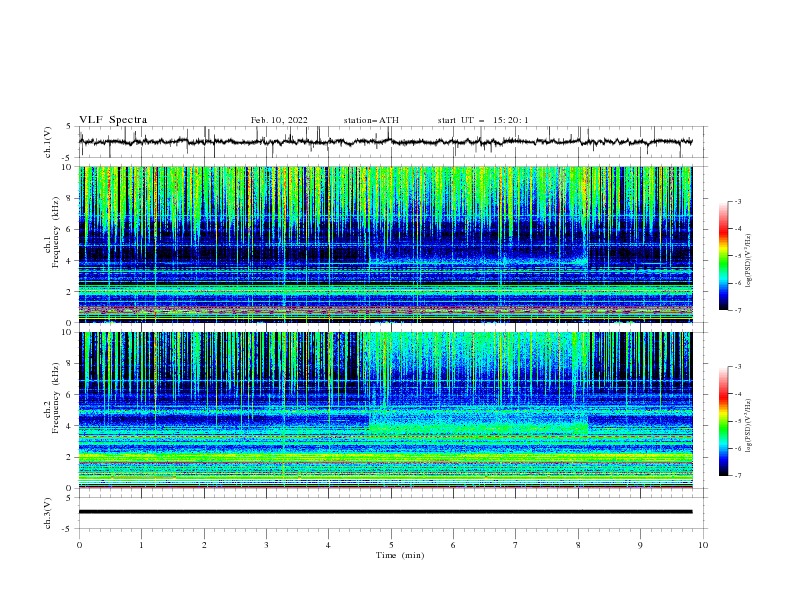Click the 'VLF Spectra' title text

pyautogui.click(x=113, y=120)
